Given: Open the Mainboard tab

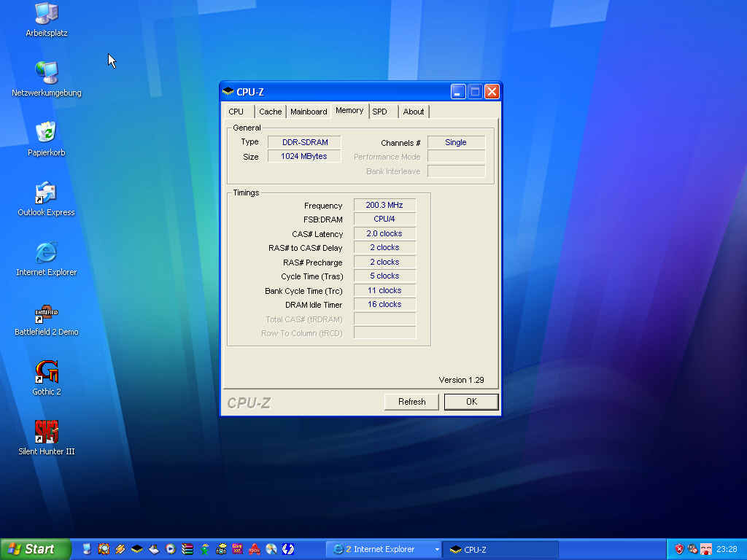Looking at the screenshot, I should click(309, 112).
